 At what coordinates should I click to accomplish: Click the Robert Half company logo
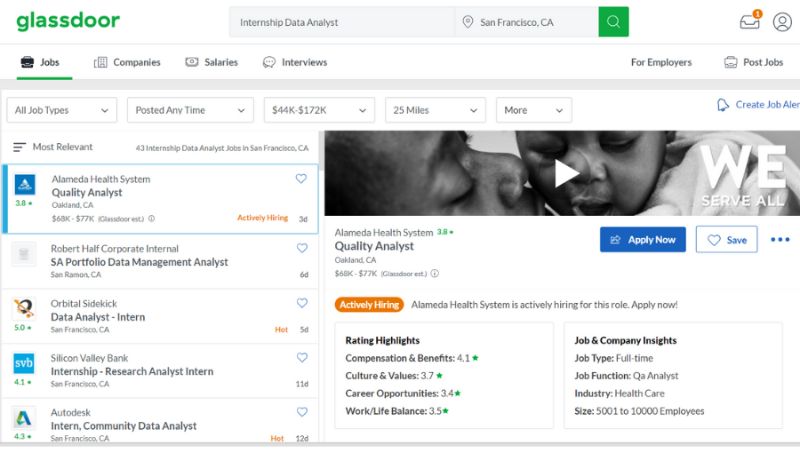[23, 254]
